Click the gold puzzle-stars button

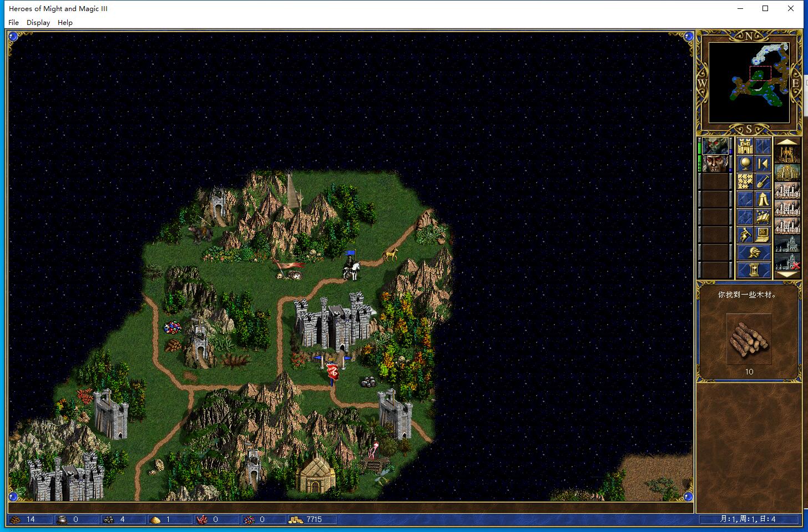745,181
